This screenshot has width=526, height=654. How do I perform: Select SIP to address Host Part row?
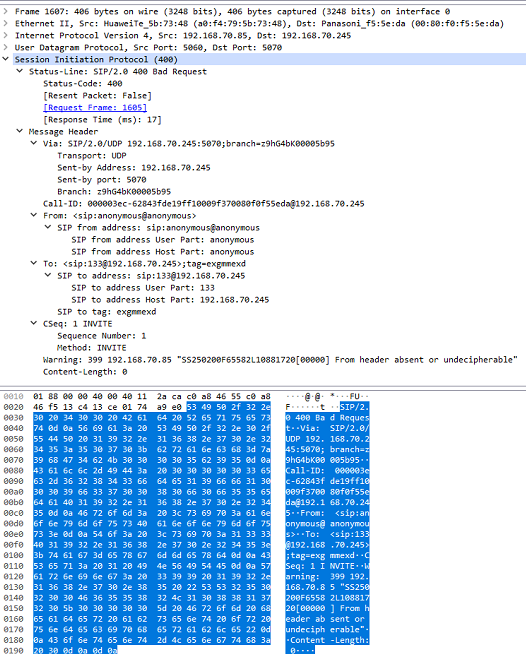click(170, 300)
